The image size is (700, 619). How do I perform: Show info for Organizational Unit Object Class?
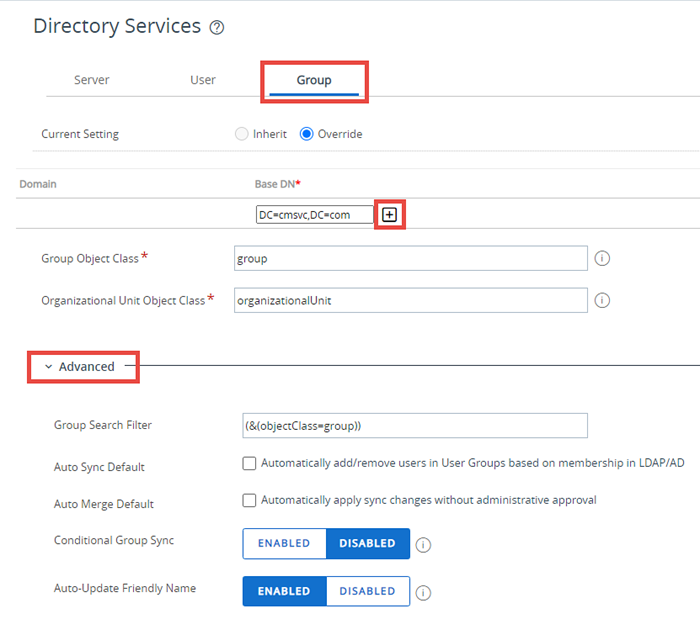click(x=602, y=300)
